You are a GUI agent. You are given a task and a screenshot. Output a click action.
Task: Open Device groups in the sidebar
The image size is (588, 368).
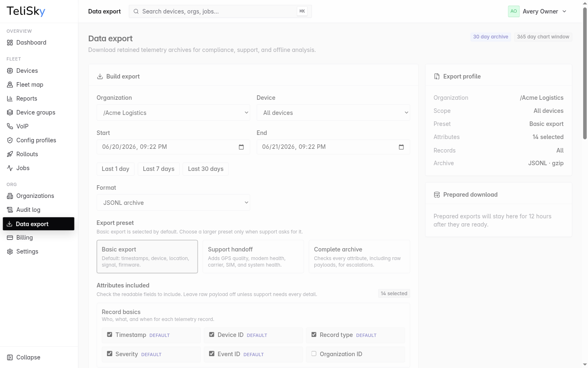[39, 112]
